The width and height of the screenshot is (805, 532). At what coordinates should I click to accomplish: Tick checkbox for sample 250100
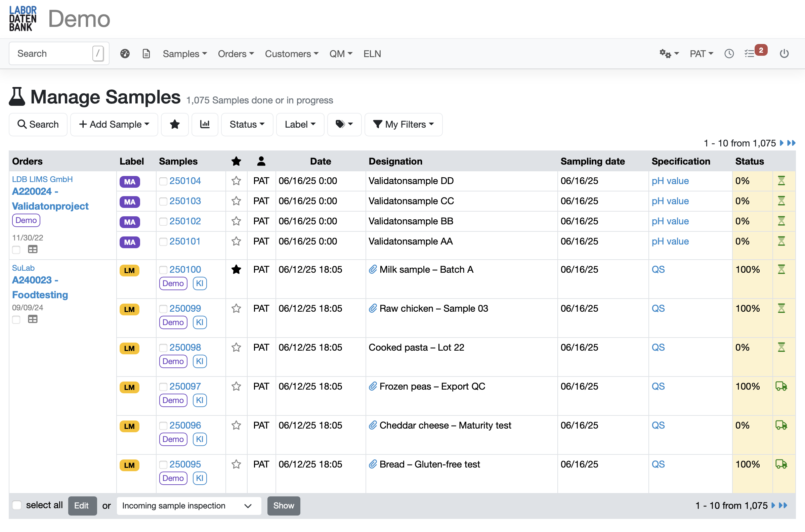coord(163,270)
